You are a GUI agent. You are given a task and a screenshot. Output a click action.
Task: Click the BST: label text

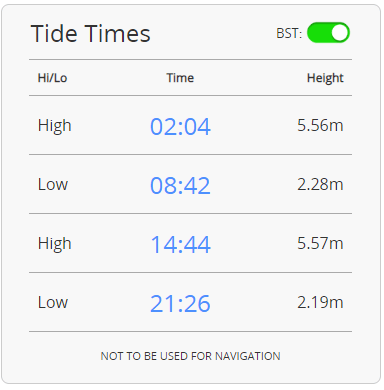(289, 33)
